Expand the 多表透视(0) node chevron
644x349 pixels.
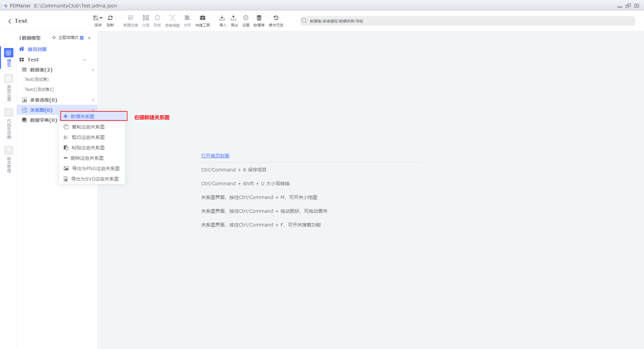(x=93, y=100)
